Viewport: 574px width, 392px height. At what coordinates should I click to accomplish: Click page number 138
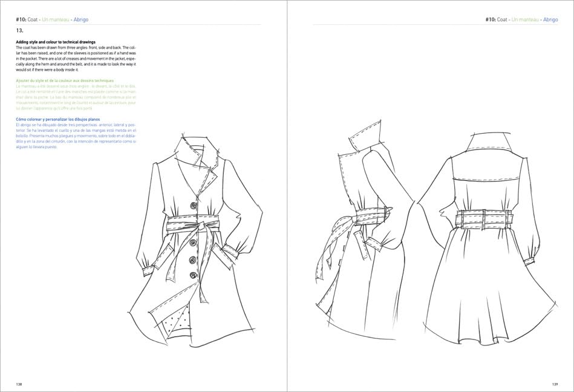20,384
